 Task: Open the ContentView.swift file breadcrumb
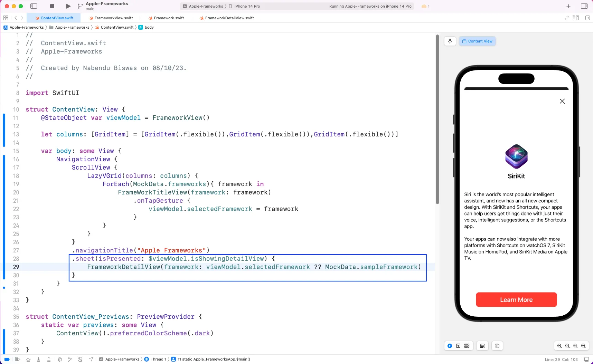(x=114, y=27)
